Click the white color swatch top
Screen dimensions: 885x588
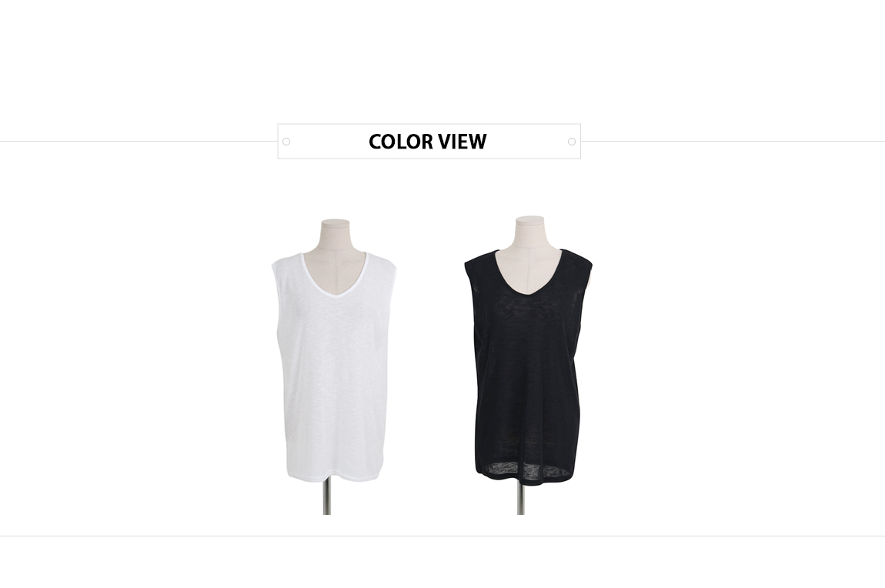pyautogui.click(x=333, y=366)
